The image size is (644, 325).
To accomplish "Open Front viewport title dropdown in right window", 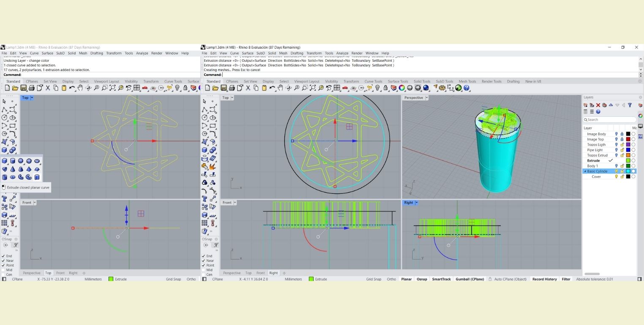I will pyautogui.click(x=235, y=203).
